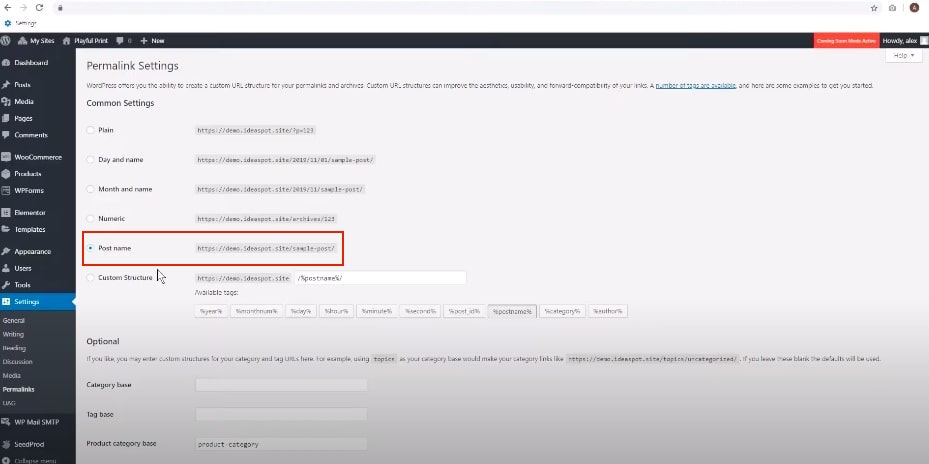The height and width of the screenshot is (464, 929).
Task: Click the Media library icon in sidebar
Action: point(6,102)
